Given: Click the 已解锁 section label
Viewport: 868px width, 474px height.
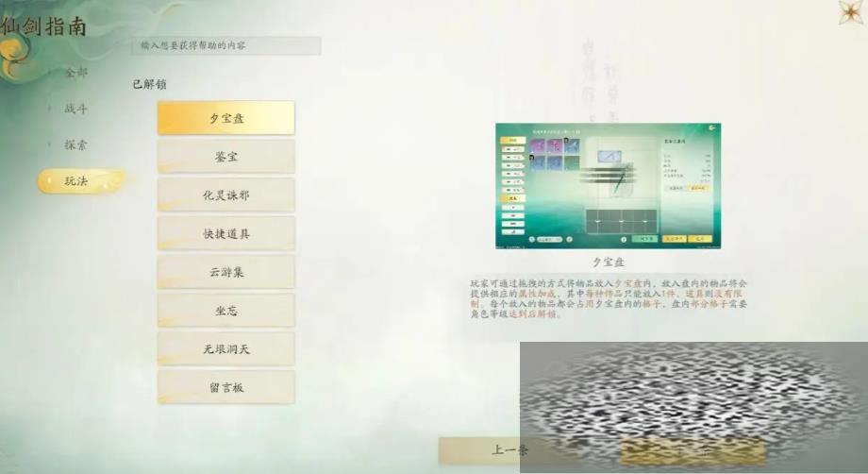Looking at the screenshot, I should tap(149, 84).
